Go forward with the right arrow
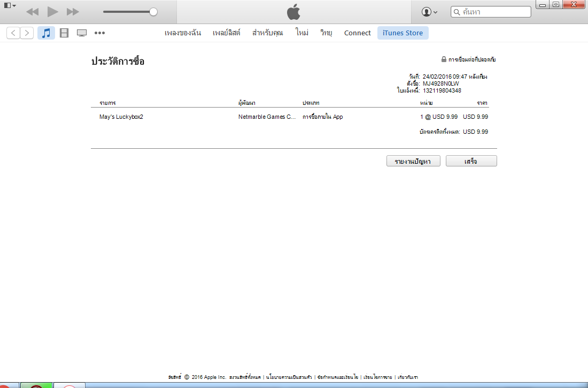Viewport: 588px width, 388px height. (x=27, y=33)
